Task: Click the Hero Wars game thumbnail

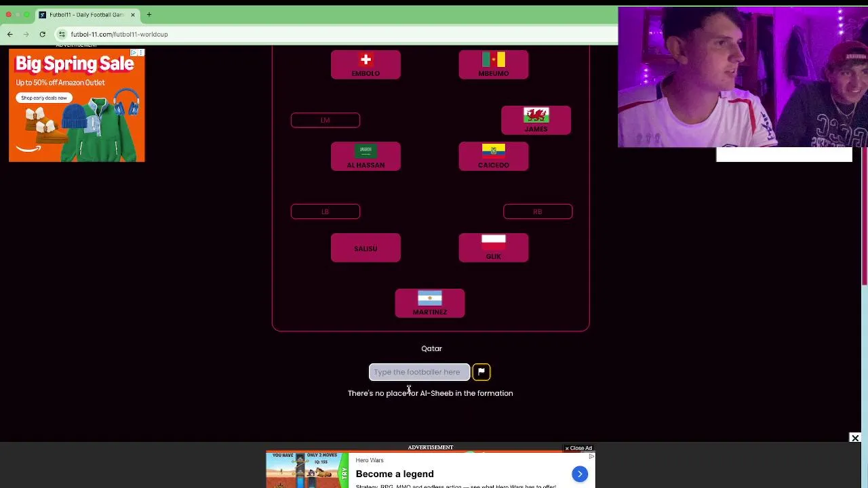Action: [307, 470]
